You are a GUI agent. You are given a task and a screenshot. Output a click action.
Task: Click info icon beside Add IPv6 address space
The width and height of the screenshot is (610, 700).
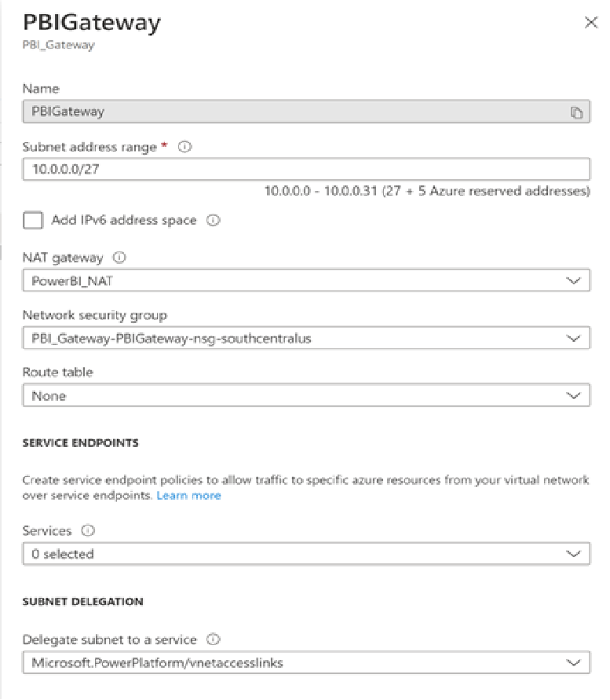pyautogui.click(x=214, y=220)
